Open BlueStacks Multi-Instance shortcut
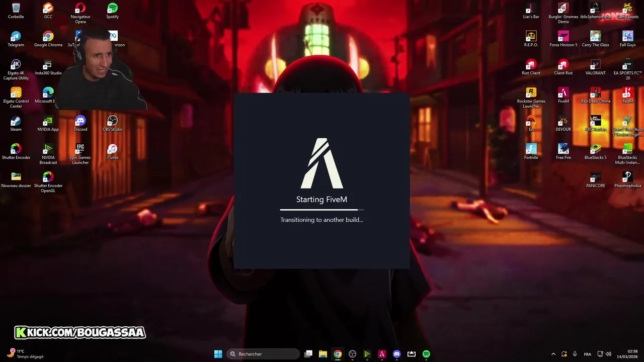 [628, 154]
